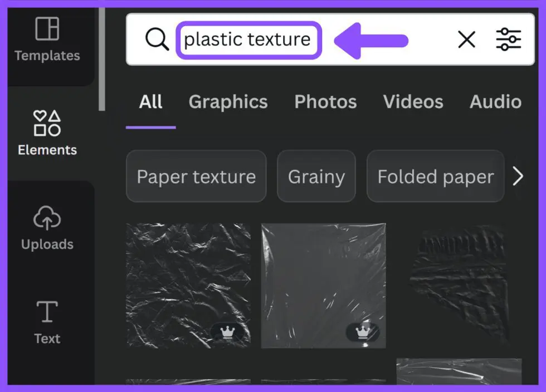Clear the search with the X icon
546x392 pixels.
[x=467, y=40]
